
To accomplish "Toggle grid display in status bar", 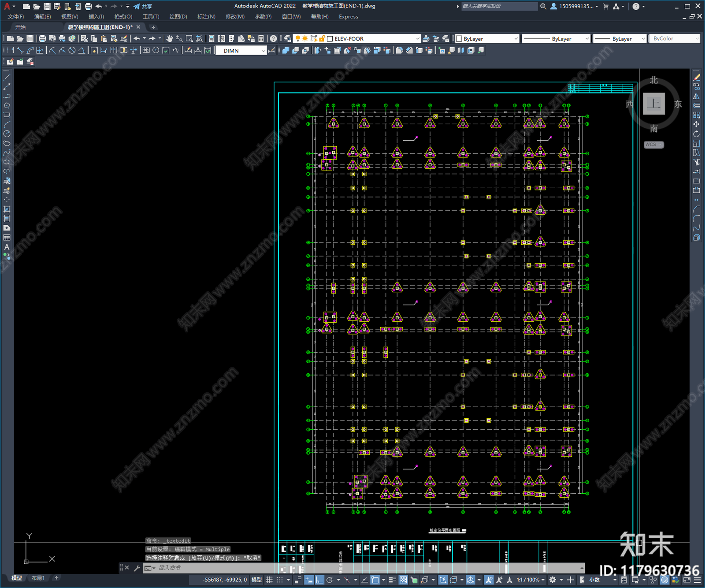I will click(x=269, y=580).
